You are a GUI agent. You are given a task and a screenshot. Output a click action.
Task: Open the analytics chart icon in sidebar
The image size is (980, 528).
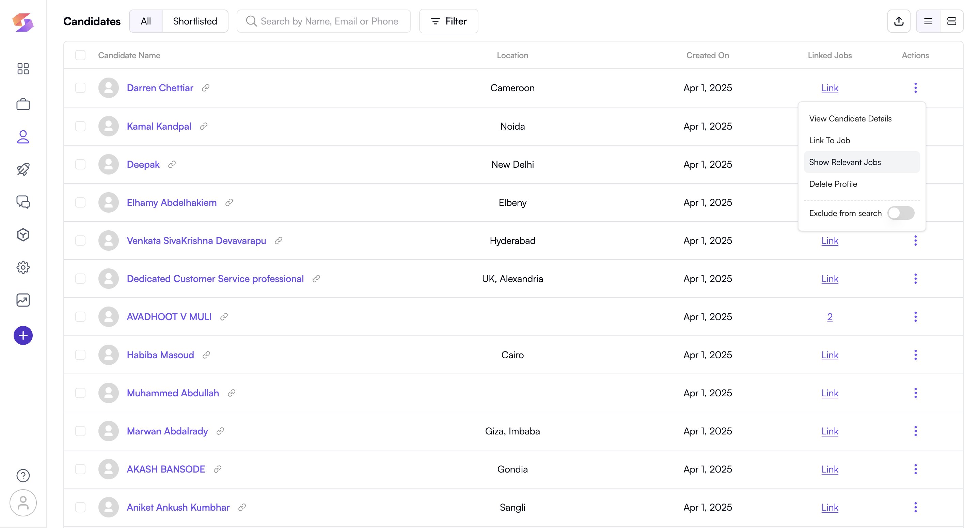click(x=23, y=300)
